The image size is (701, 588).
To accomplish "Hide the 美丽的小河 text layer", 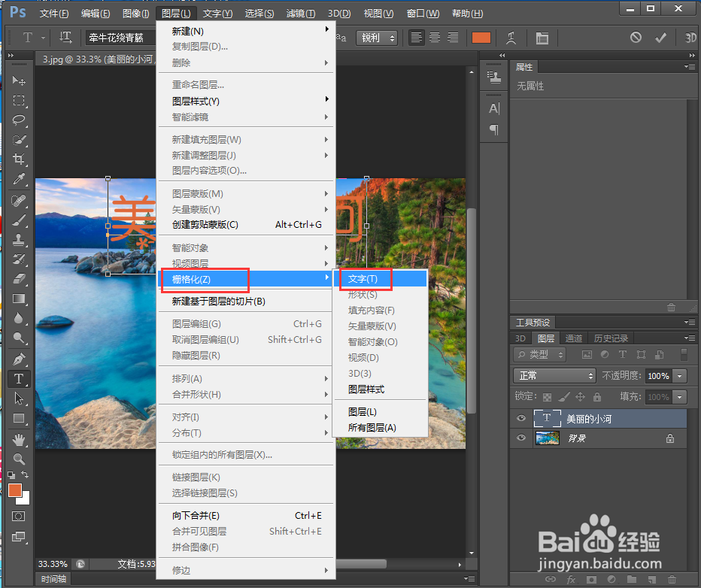I will pyautogui.click(x=520, y=418).
